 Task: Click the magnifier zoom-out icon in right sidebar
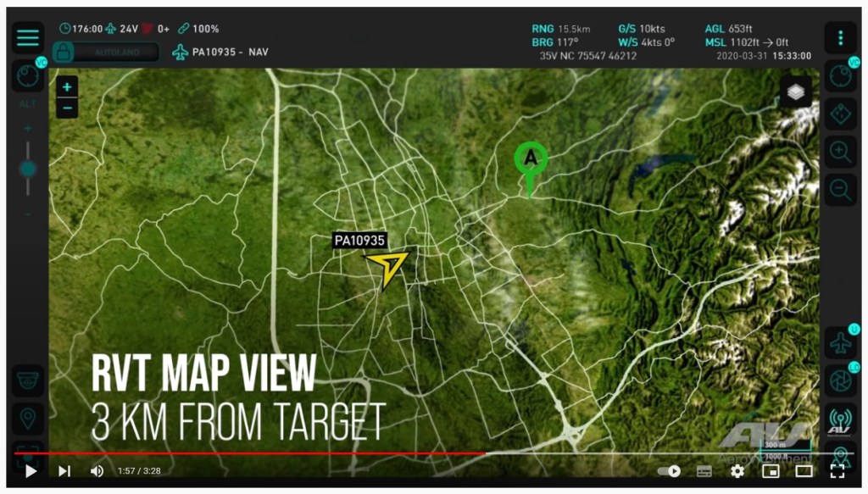tap(840, 189)
